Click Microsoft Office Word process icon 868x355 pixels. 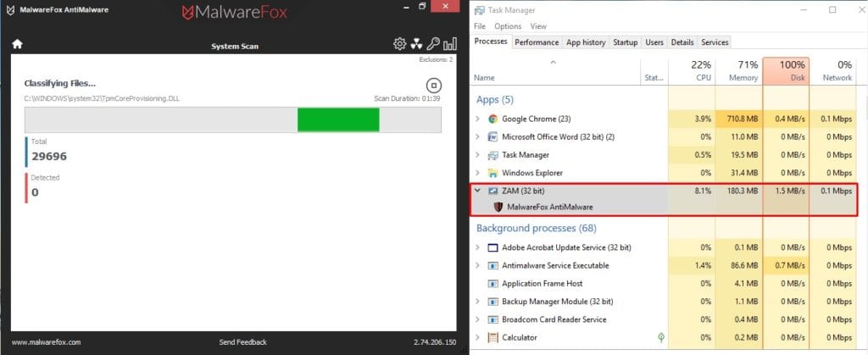pyautogui.click(x=493, y=136)
